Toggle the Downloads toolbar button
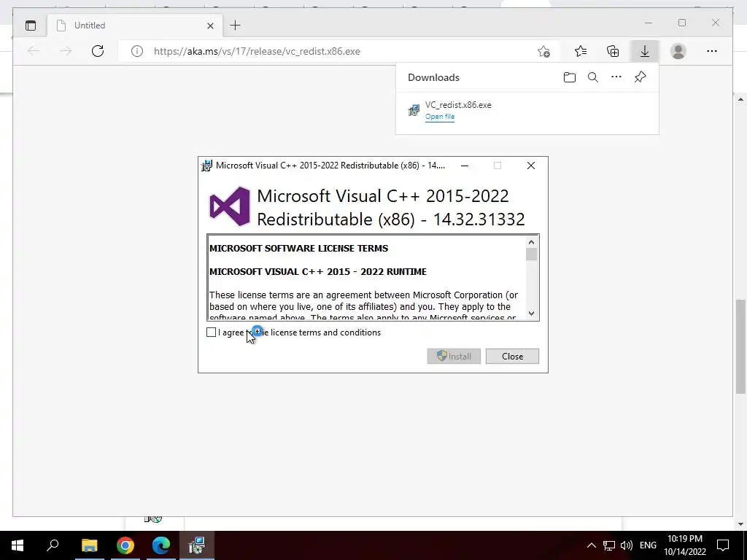This screenshot has height=560, width=747. [x=645, y=51]
